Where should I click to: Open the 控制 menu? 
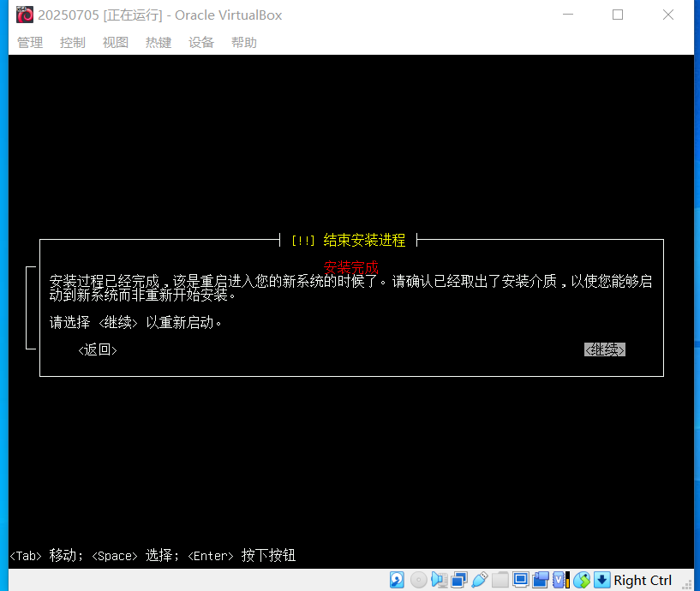[72, 42]
